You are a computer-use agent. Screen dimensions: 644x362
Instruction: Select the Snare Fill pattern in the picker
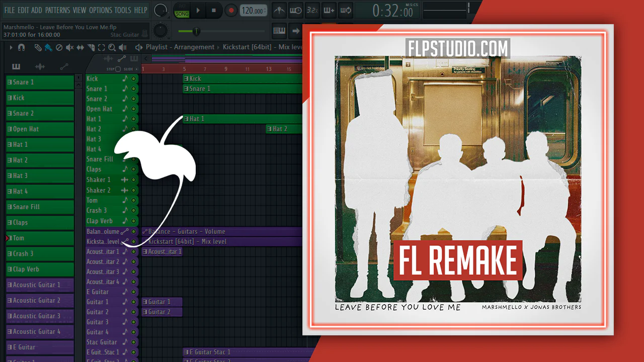(x=40, y=207)
